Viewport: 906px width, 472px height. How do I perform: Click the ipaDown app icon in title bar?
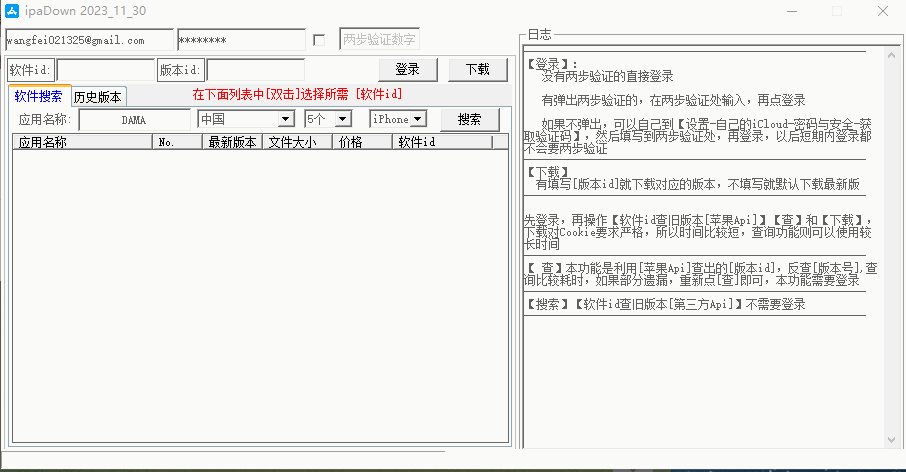(13, 11)
